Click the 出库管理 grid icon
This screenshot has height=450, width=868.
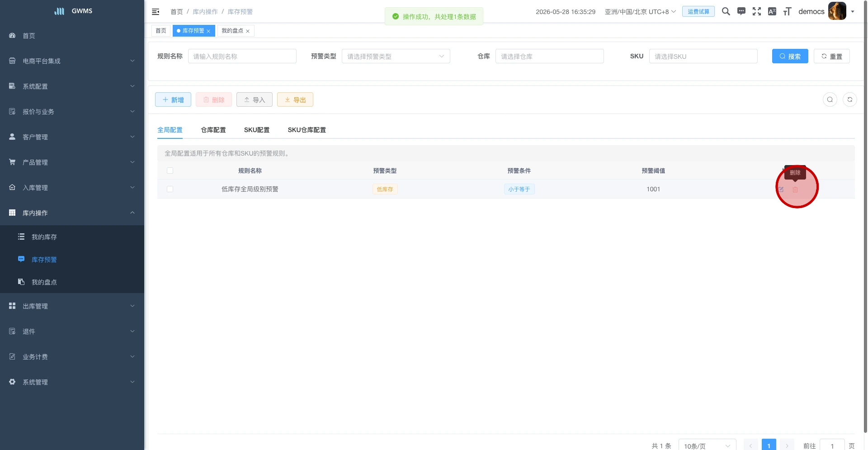tap(12, 306)
